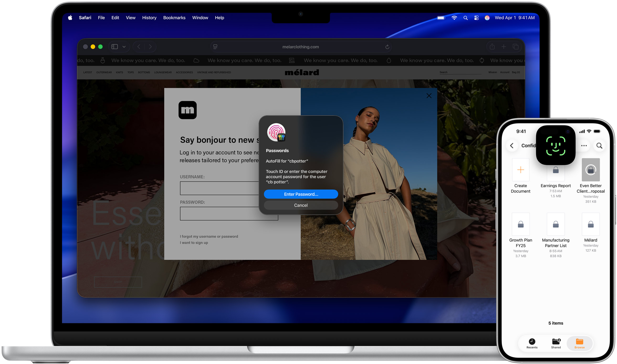This screenshot has width=617, height=364.
Task: Open VINTAGE AND REFURBISHED category
Action: 214,72
